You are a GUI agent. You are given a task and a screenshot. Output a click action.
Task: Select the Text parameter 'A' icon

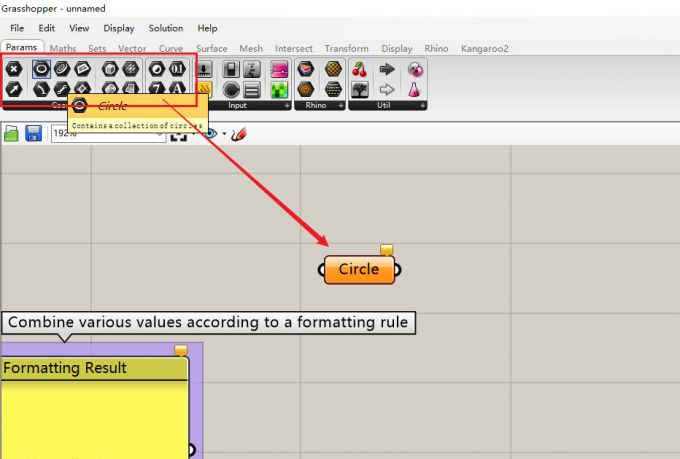[177, 89]
